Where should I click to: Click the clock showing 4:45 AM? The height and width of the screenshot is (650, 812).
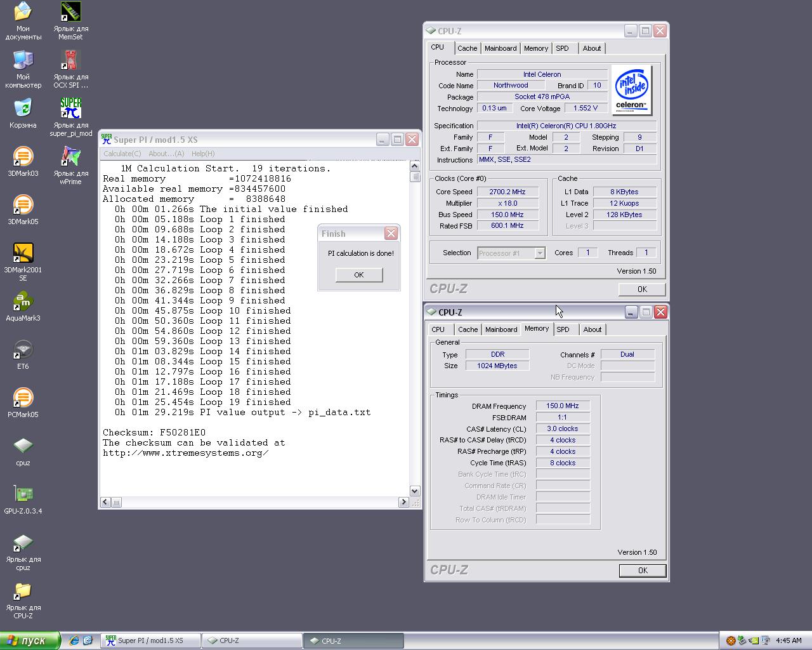coord(789,640)
